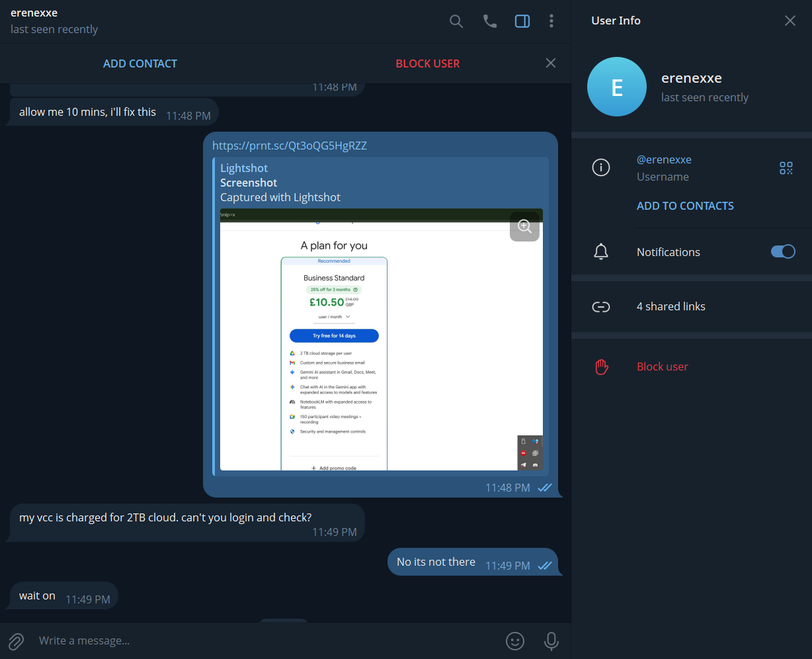Record a voice message with microphone icon
This screenshot has width=812, height=659.
[x=551, y=640]
